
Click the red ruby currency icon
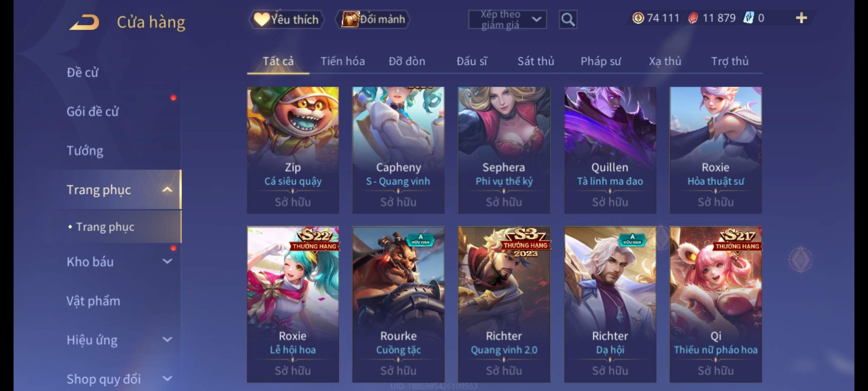pyautogui.click(x=693, y=18)
